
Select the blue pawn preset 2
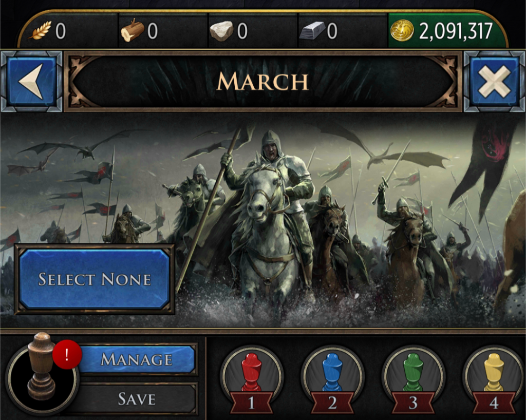click(x=332, y=377)
